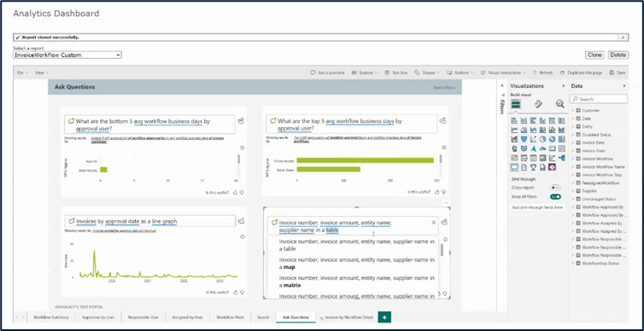Open the Format visual brush icon
The width and height of the screenshot is (644, 331).
(x=538, y=104)
